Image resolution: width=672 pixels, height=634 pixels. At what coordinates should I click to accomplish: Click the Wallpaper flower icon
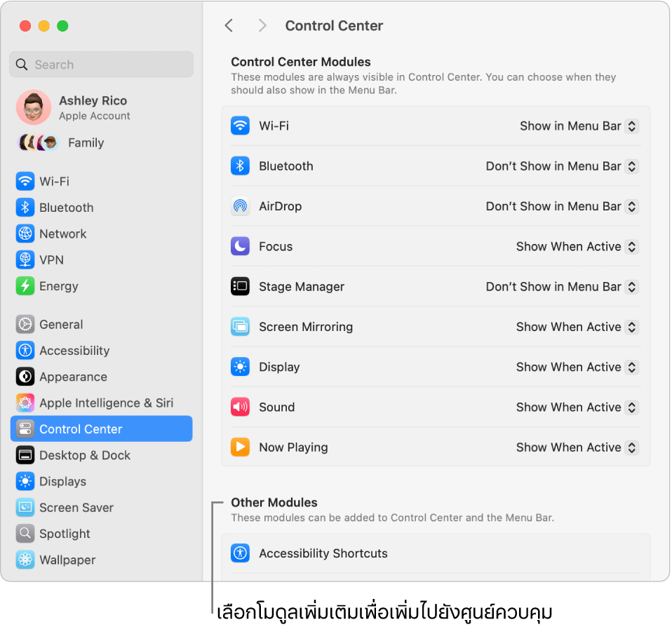click(x=25, y=560)
